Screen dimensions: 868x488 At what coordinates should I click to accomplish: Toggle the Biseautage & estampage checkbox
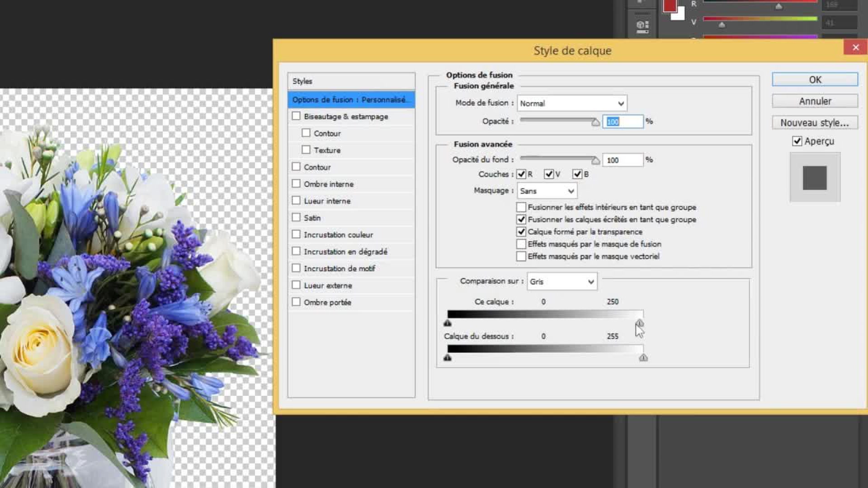pos(296,116)
